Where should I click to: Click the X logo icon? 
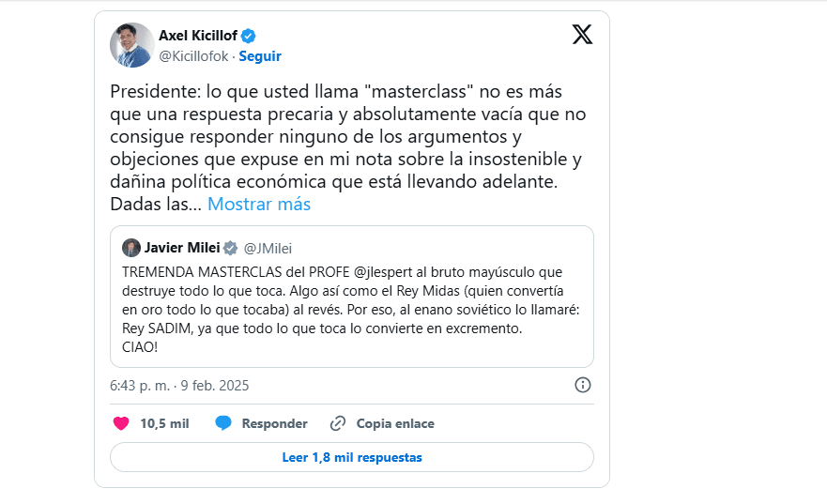click(x=582, y=36)
